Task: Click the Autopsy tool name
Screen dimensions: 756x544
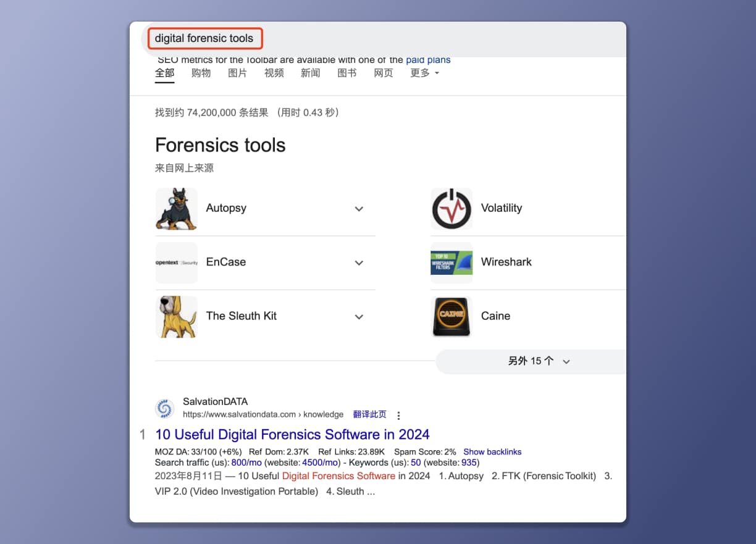Action: [x=226, y=208]
